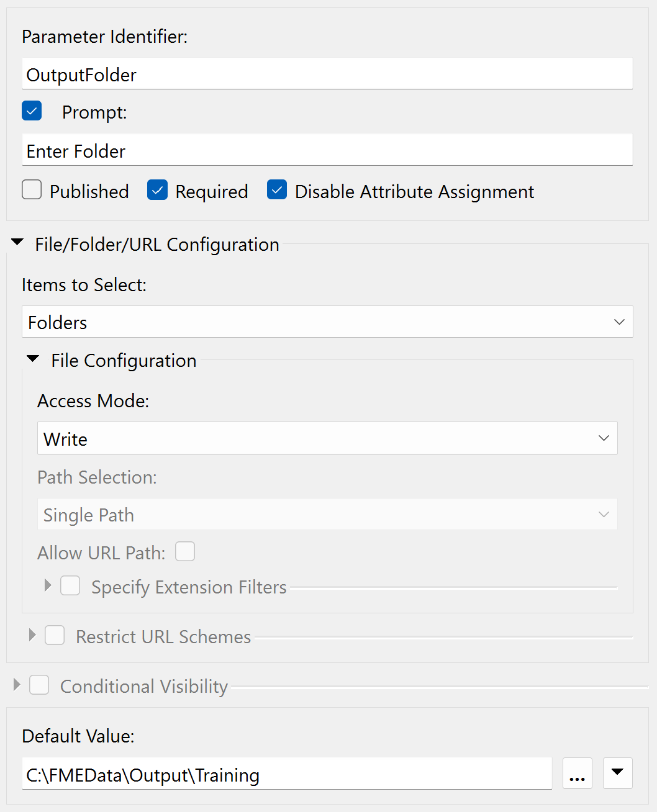Enable Restrict URL Schemes
This screenshot has width=657, height=812.
[55, 635]
